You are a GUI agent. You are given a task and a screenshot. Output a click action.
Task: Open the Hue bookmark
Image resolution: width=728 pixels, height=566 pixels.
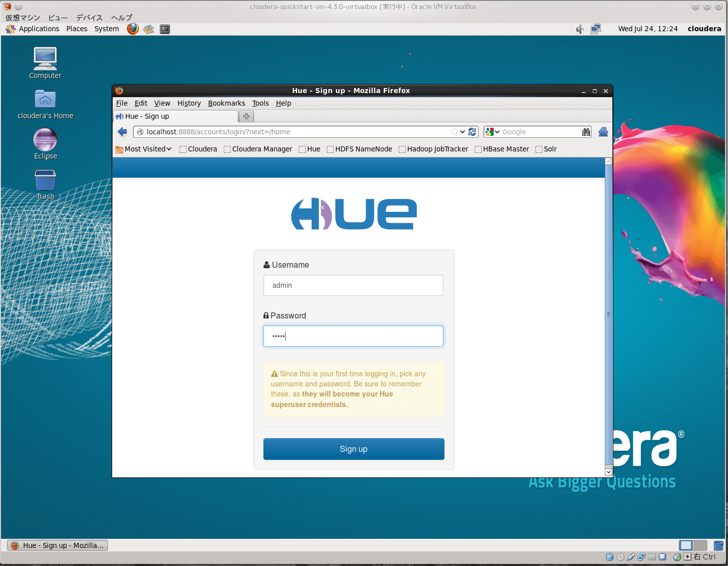point(309,149)
